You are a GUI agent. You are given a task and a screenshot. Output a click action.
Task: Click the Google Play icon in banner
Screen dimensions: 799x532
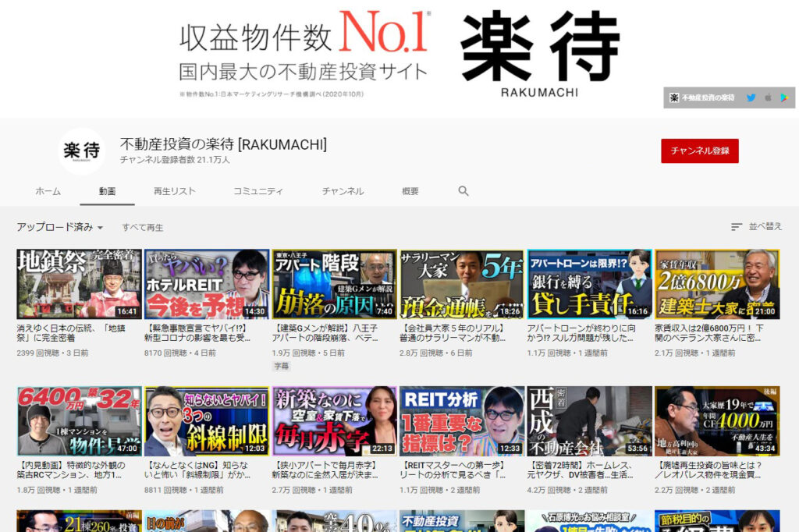[x=784, y=98]
